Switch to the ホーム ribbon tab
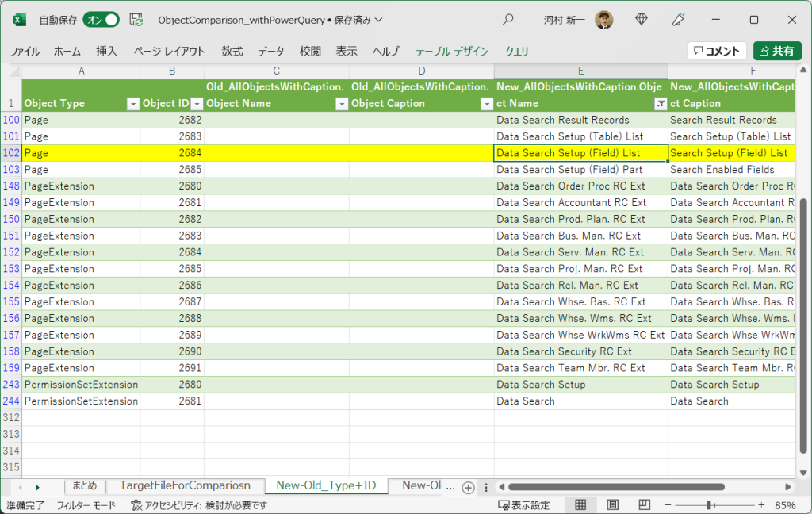Screen dimensions: 812x514 tap(67, 52)
